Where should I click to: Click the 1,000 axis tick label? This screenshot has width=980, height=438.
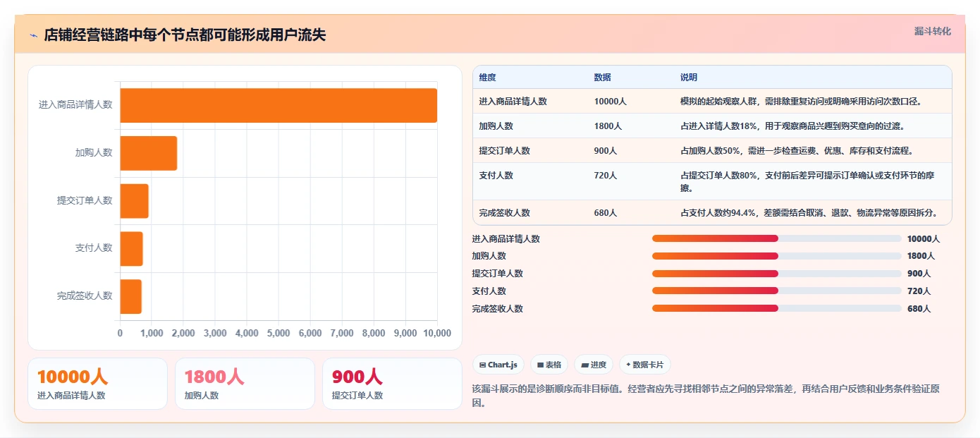[152, 333]
